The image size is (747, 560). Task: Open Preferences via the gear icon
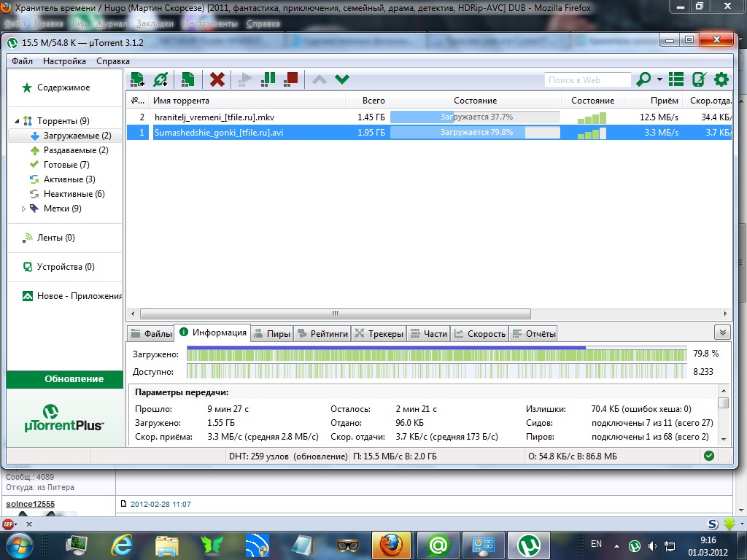(721, 79)
